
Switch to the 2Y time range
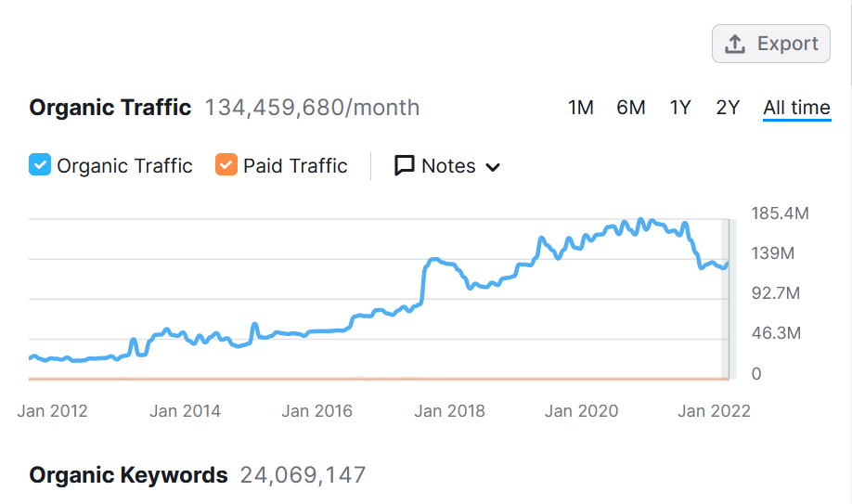[x=728, y=108]
